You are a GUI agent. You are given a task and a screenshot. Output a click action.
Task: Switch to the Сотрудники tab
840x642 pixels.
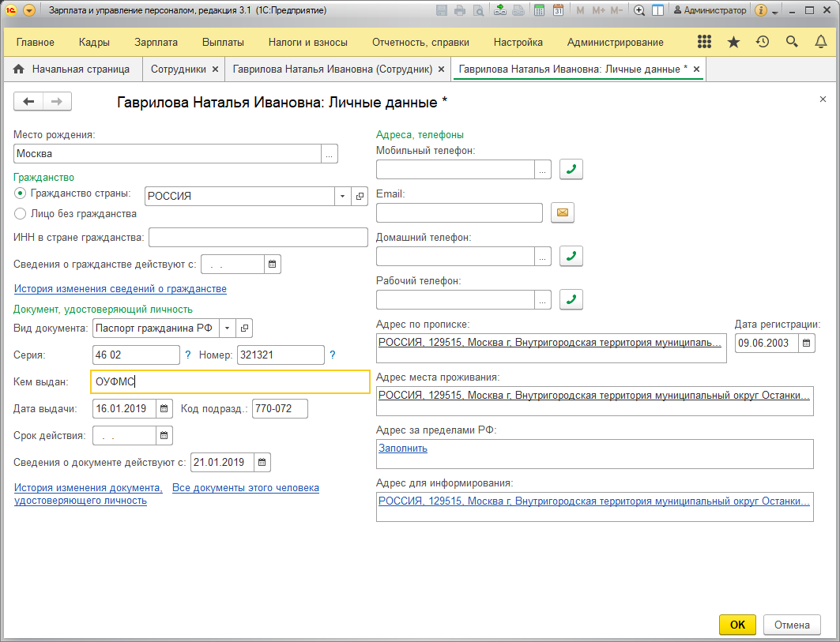pyautogui.click(x=178, y=69)
